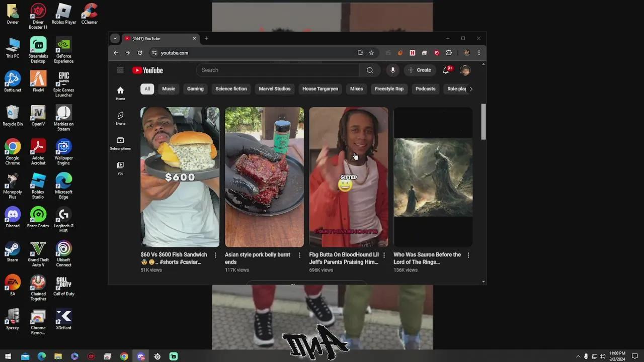
Task: Open the Sauron fantasy artwork thumbnail
Action: (x=433, y=177)
